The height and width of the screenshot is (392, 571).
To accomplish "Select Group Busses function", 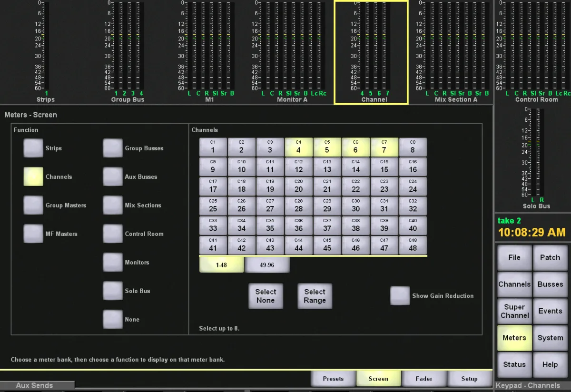I will pyautogui.click(x=113, y=148).
